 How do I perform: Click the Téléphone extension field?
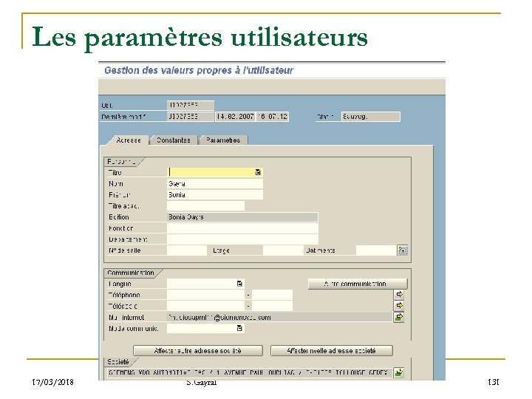click(272, 295)
